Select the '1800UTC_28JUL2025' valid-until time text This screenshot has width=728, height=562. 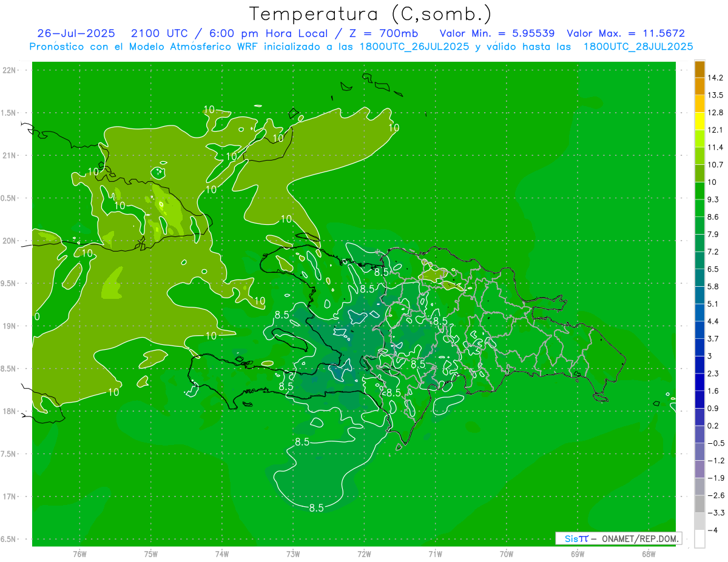click(638, 46)
